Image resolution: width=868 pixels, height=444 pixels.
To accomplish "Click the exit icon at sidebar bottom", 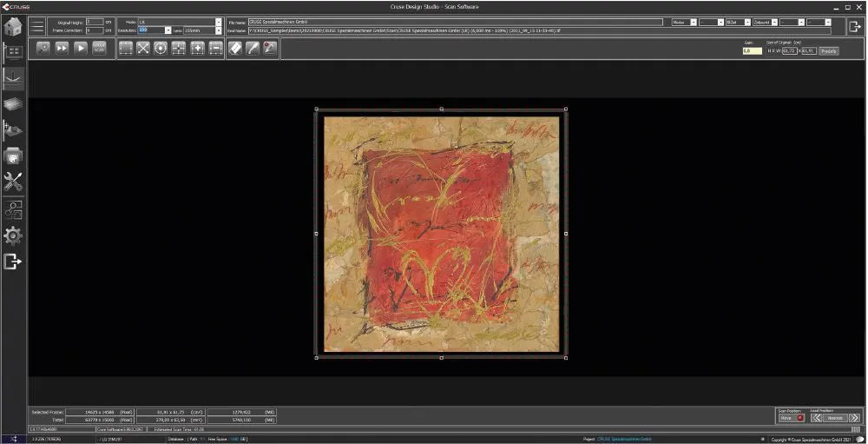I will click(x=13, y=262).
